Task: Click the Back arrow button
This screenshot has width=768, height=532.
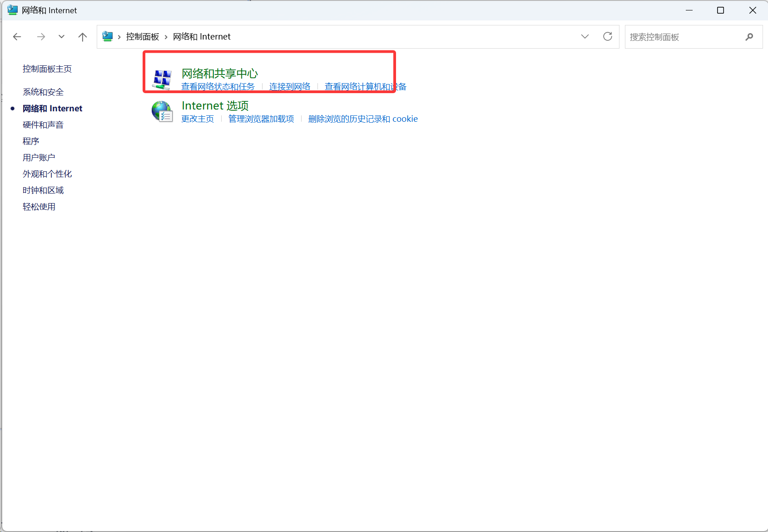Action: 17,37
